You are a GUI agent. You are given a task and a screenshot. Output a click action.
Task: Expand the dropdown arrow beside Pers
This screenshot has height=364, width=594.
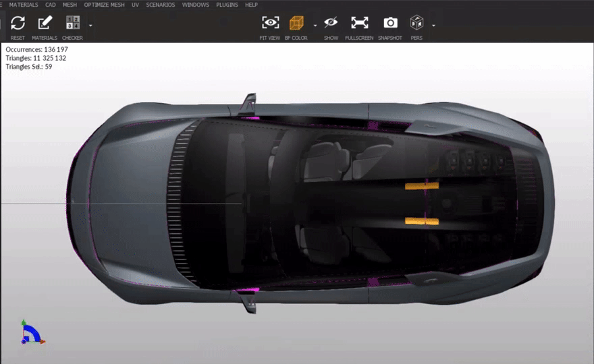pos(433,26)
